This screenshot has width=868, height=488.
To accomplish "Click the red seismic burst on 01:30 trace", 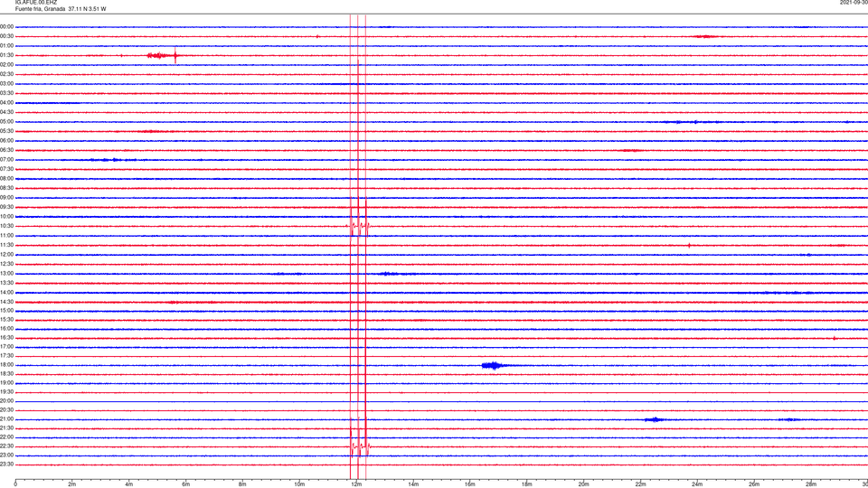I will click(163, 55).
